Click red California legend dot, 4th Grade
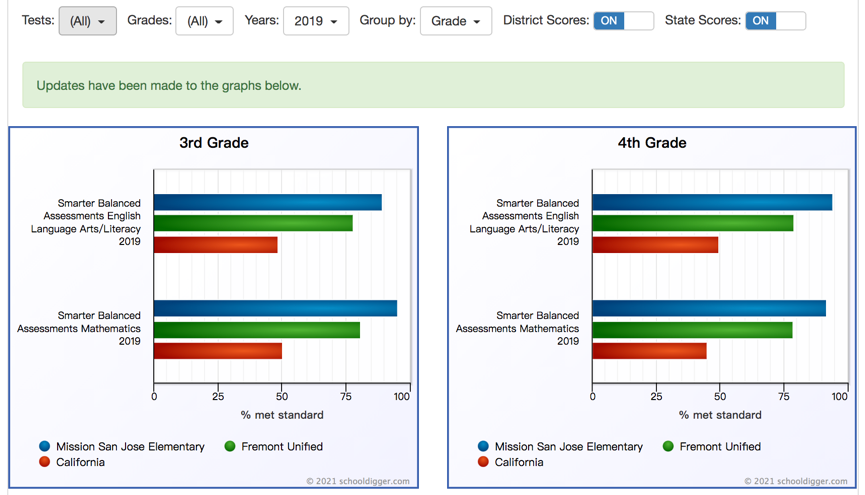 [484, 463]
